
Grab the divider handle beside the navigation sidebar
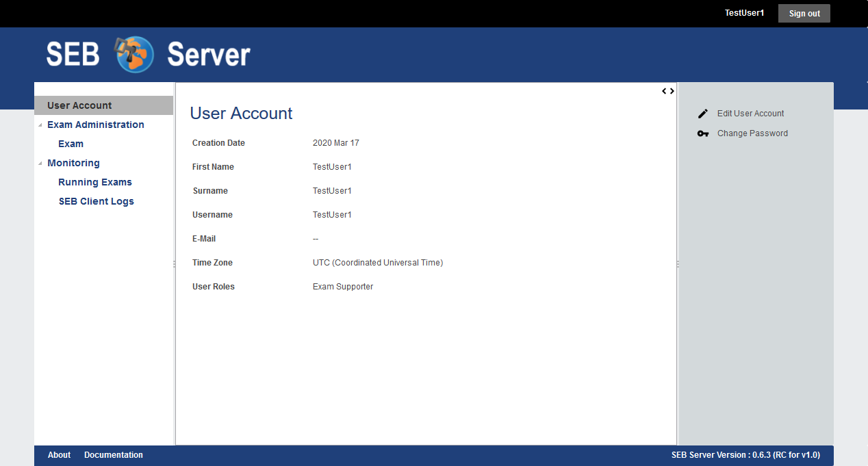175,264
